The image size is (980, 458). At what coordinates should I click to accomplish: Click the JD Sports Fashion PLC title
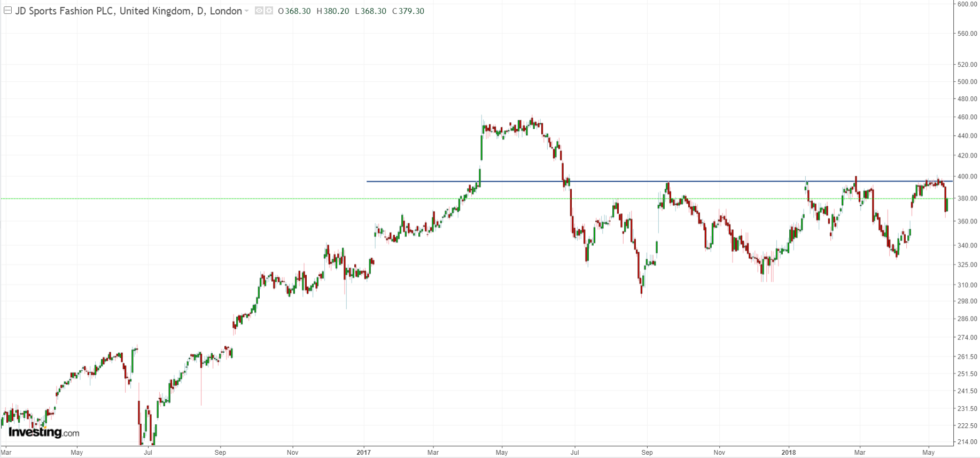[x=64, y=11]
